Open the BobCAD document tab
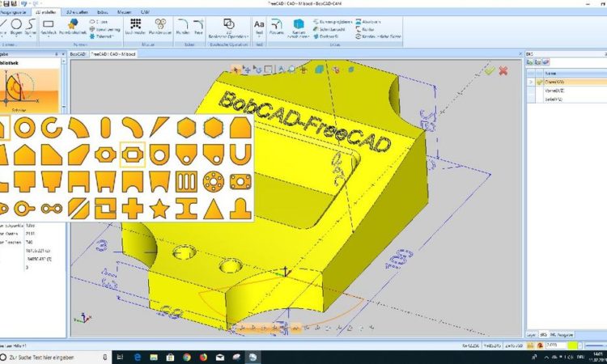Screen dimensions: 607x364 tap(78, 54)
